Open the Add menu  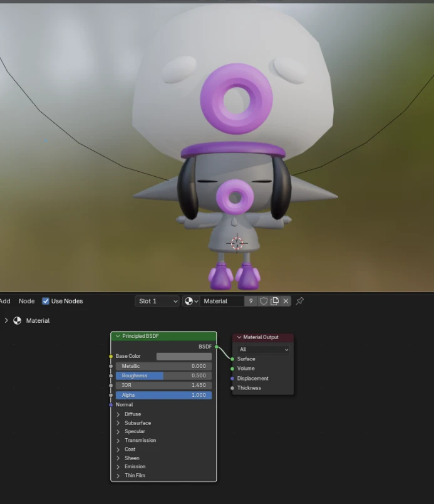[x=5, y=302]
